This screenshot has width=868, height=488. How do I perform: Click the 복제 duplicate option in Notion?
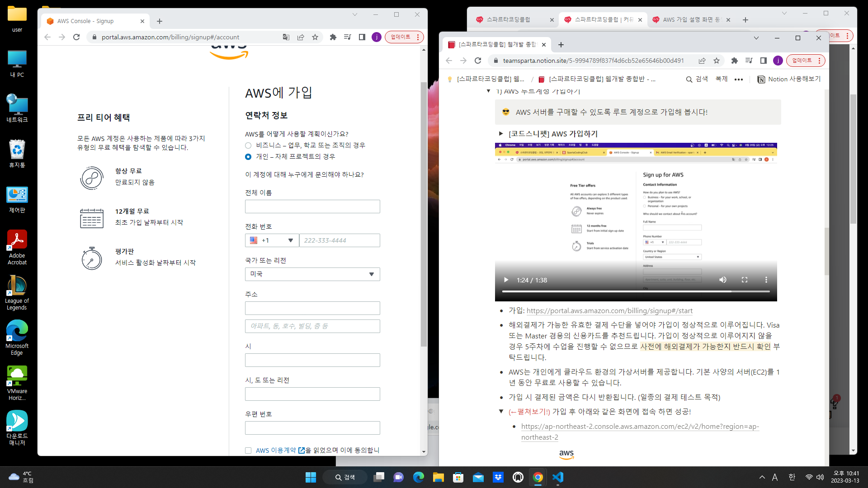722,79
